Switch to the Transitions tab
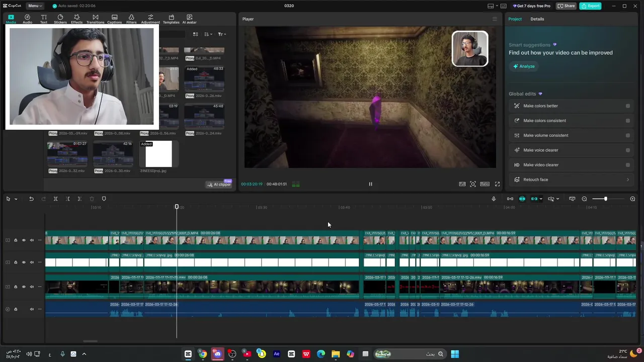The image size is (644, 362). coord(95,19)
